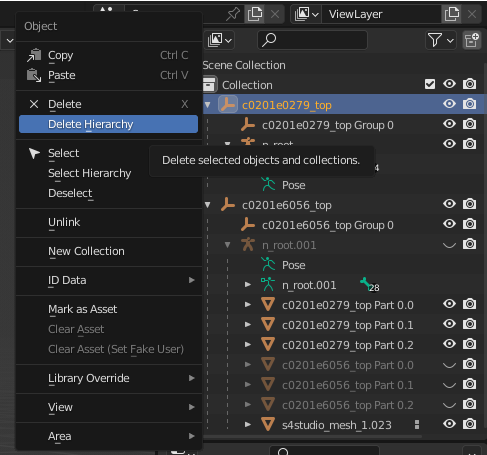Click the empty icon of c0201e6056_top Group 0
Viewport: 487px width, 455px height.
click(x=248, y=225)
